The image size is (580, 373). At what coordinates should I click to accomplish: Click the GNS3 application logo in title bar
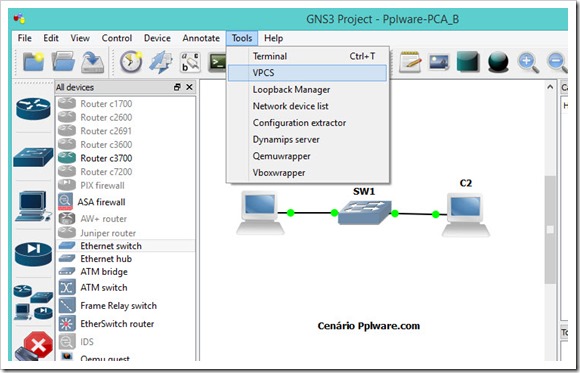(19, 19)
